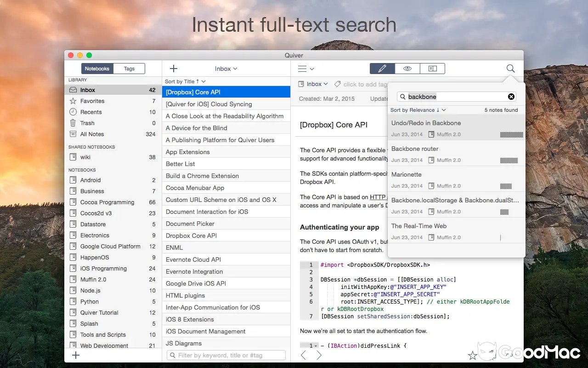Image resolution: width=588 pixels, height=368 pixels.
Task: Select note iOS Document Management
Action: pyautogui.click(x=226, y=332)
